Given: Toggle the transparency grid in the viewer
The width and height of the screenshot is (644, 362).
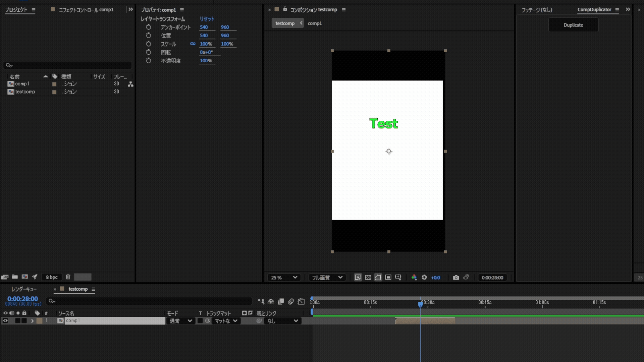Looking at the screenshot, I should [368, 277].
